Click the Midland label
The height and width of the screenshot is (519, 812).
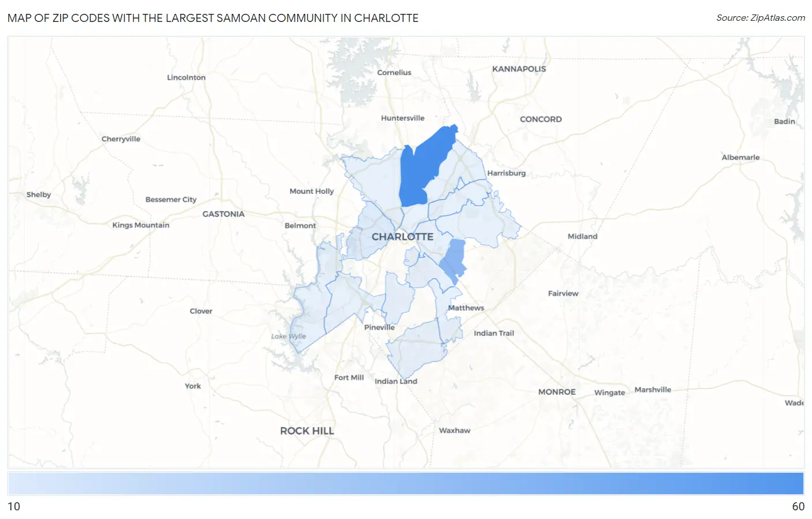582,237
